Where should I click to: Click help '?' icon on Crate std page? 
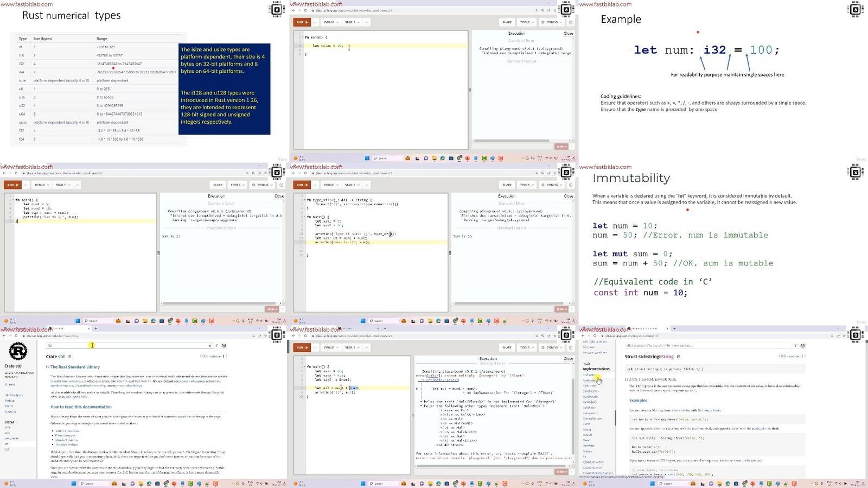click(217, 346)
